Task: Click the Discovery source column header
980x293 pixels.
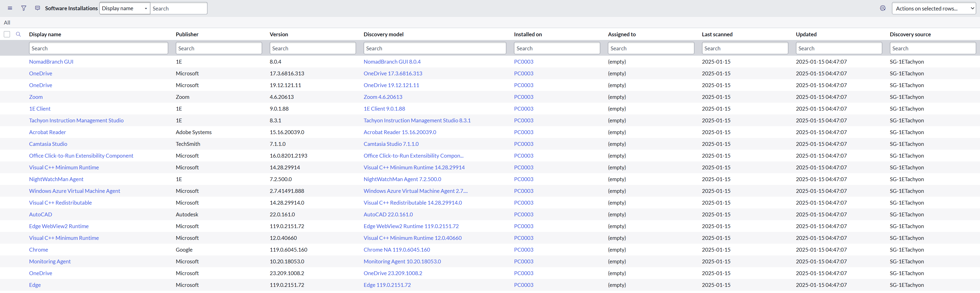Action: point(910,34)
